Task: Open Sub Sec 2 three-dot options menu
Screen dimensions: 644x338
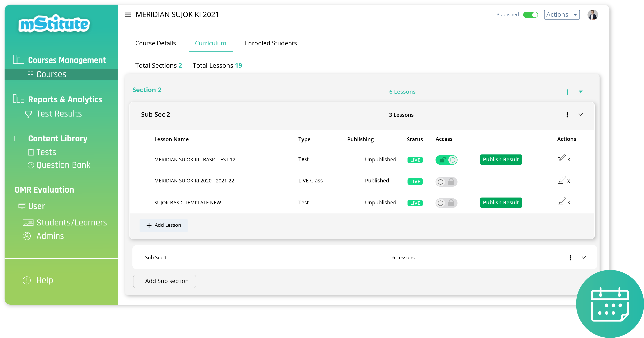Action: [x=567, y=115]
